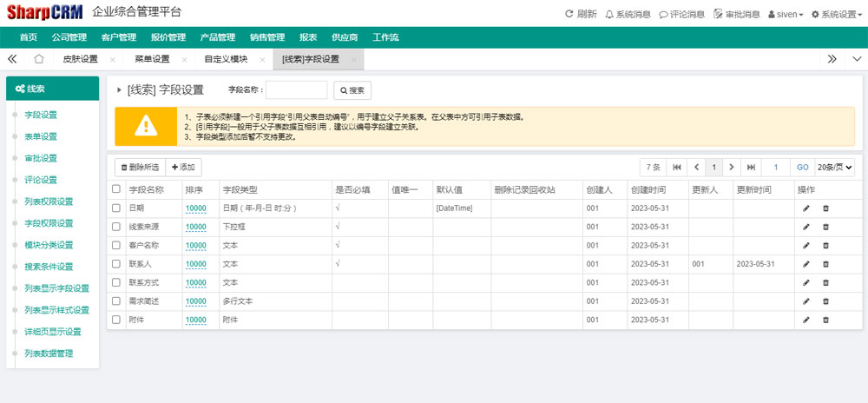
Task: Open the 20条/页 page size dropdown
Action: (837, 167)
